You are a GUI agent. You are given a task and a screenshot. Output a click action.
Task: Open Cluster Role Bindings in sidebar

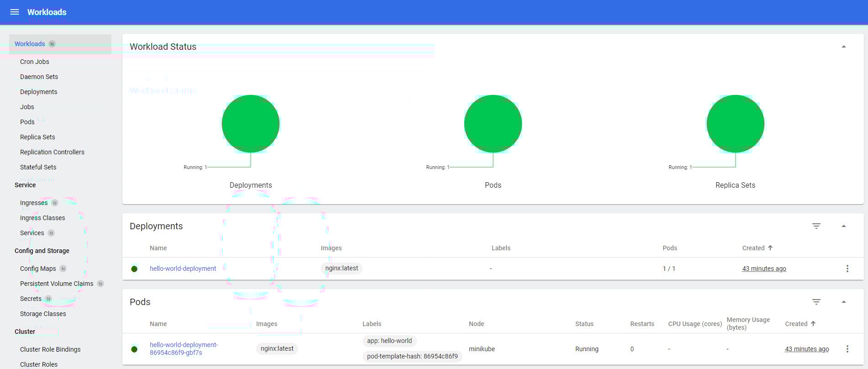tap(50, 349)
